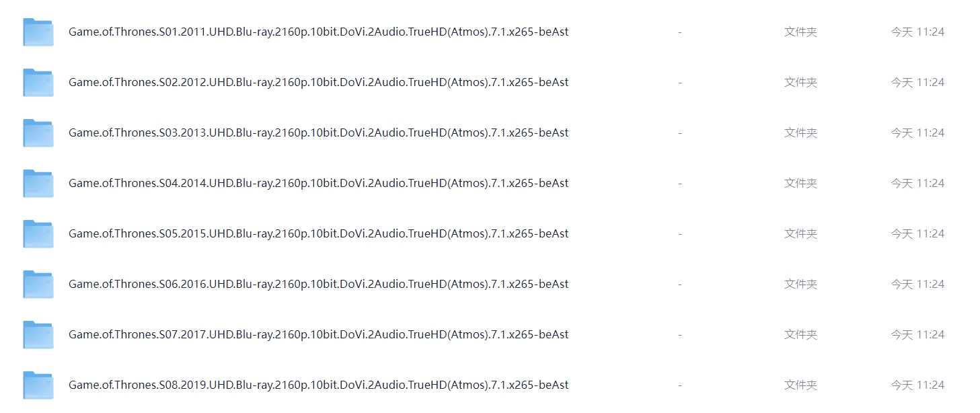Click the folder icon for S07.2017
This screenshot has width=980, height=413.
point(38,334)
